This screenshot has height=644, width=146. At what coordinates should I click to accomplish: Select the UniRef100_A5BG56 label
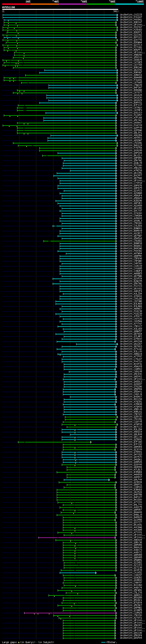[131, 55]
